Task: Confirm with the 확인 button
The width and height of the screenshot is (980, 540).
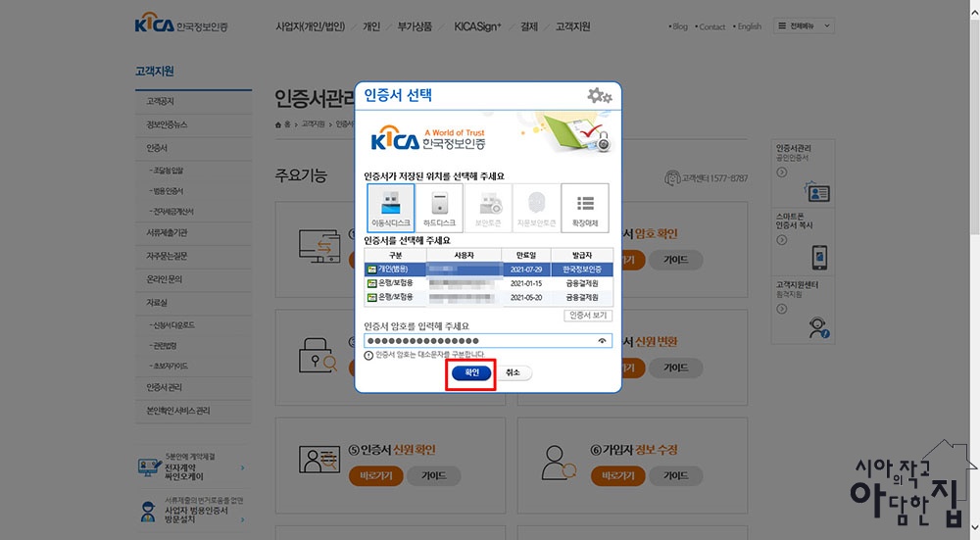Action: click(x=472, y=372)
